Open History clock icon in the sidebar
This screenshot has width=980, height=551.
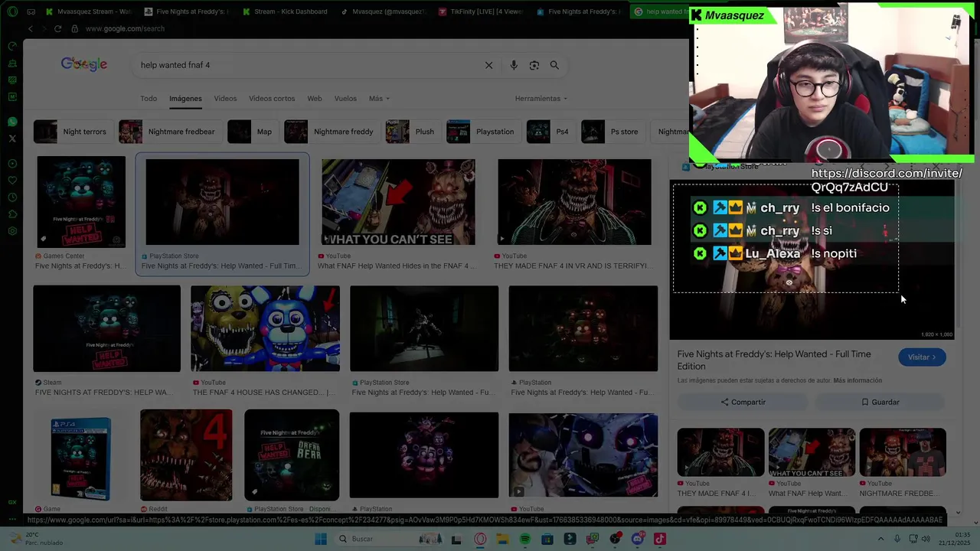(12, 197)
